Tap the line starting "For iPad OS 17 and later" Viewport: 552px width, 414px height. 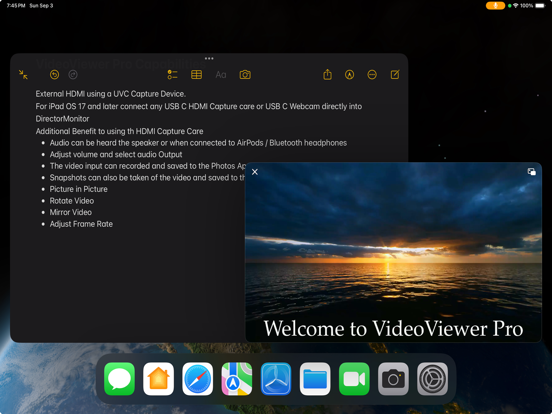coord(199,106)
